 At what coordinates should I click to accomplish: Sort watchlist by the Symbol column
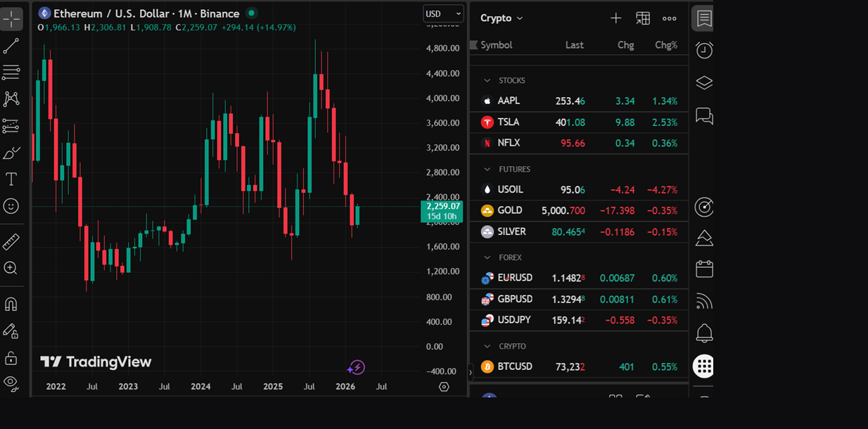pyautogui.click(x=497, y=44)
